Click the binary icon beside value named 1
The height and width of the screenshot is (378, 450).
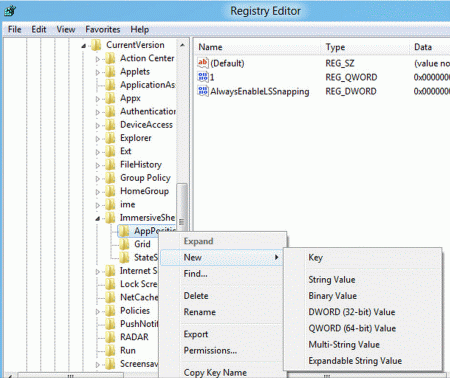[203, 77]
